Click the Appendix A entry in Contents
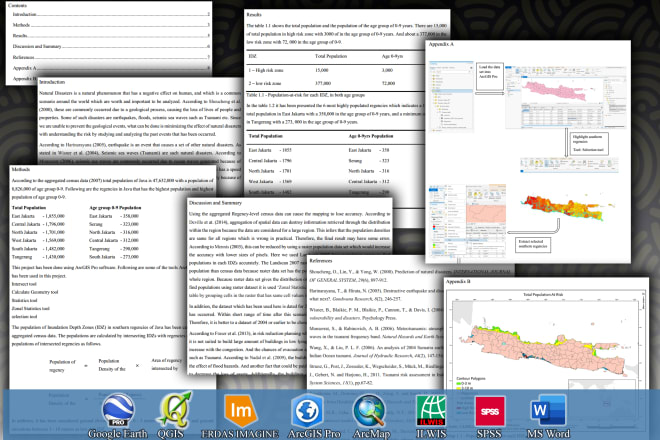The image size is (660, 440). click(111, 68)
